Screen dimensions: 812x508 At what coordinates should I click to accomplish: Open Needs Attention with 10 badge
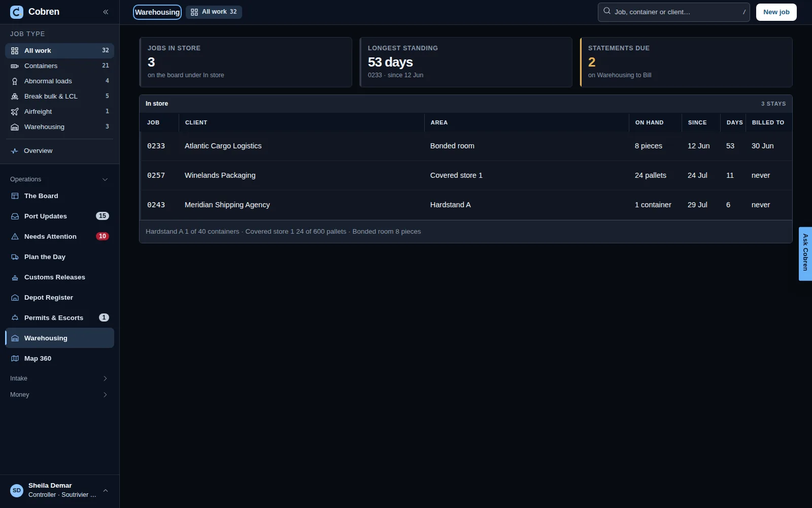click(59, 237)
